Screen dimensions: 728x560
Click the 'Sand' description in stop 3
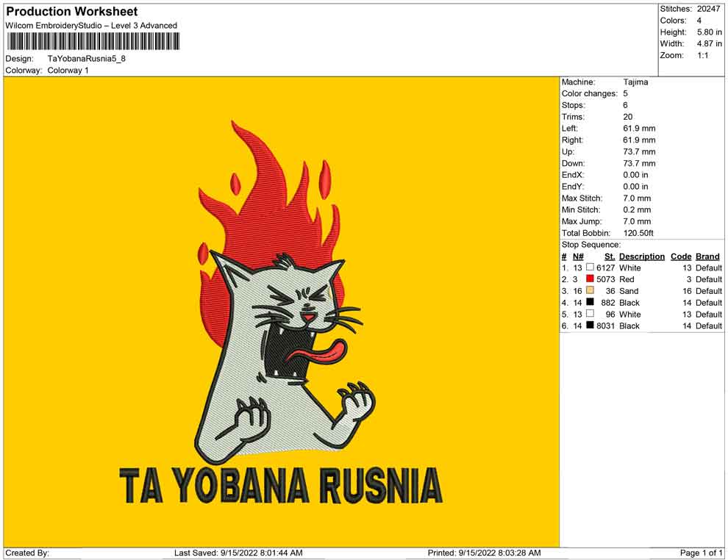point(629,291)
